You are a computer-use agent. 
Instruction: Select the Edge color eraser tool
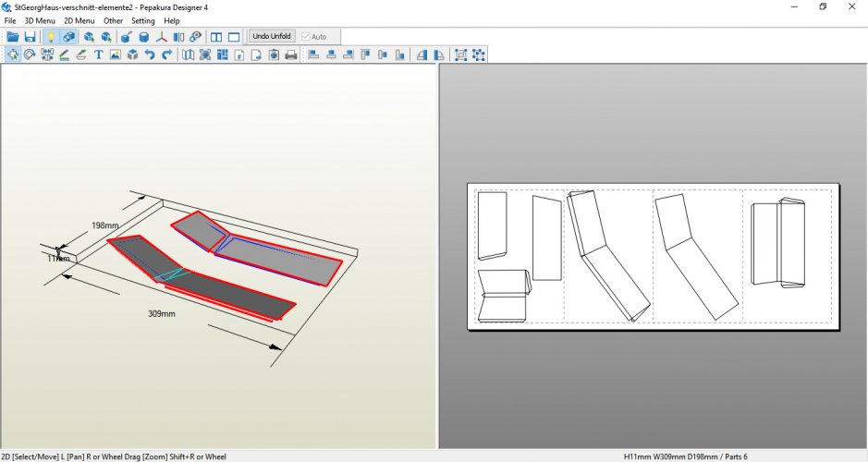click(x=81, y=55)
